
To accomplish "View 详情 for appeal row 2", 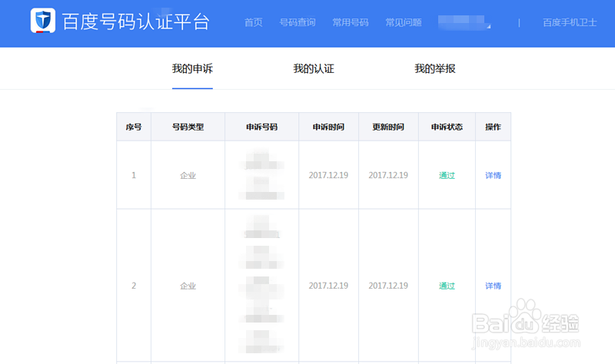I will pos(493,286).
